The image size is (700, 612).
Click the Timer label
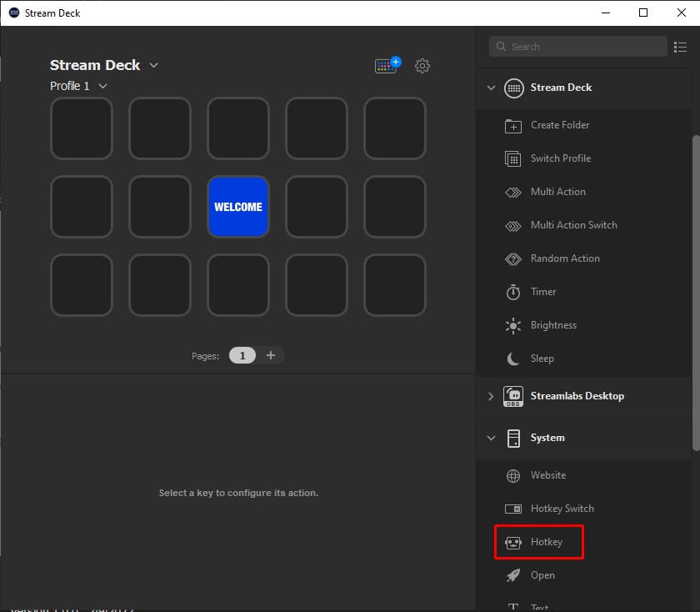point(543,292)
